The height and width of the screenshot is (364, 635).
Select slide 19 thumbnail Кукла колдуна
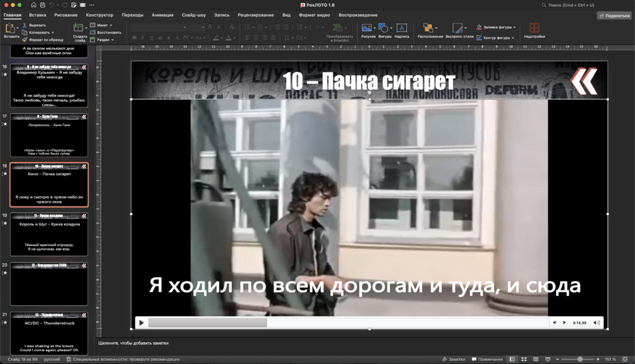coord(49,234)
